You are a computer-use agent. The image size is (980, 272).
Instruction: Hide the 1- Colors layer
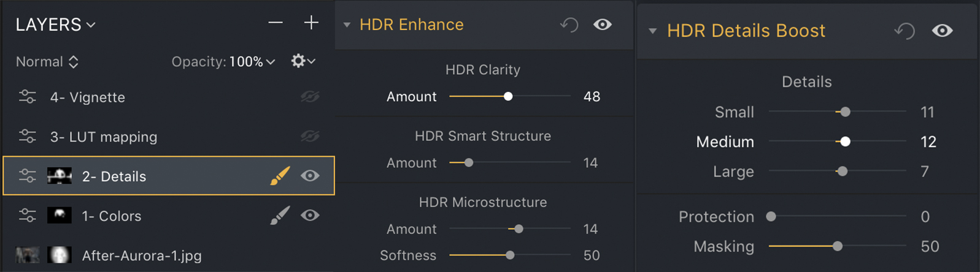point(310,216)
